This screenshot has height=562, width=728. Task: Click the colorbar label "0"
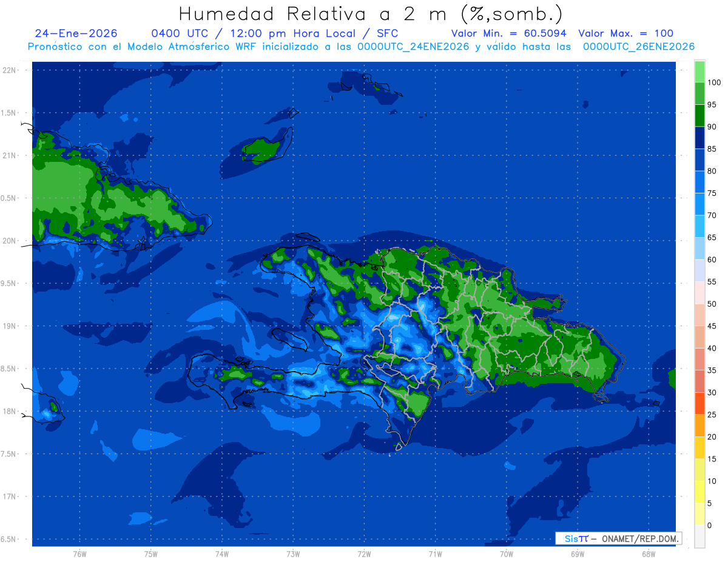tap(710, 525)
